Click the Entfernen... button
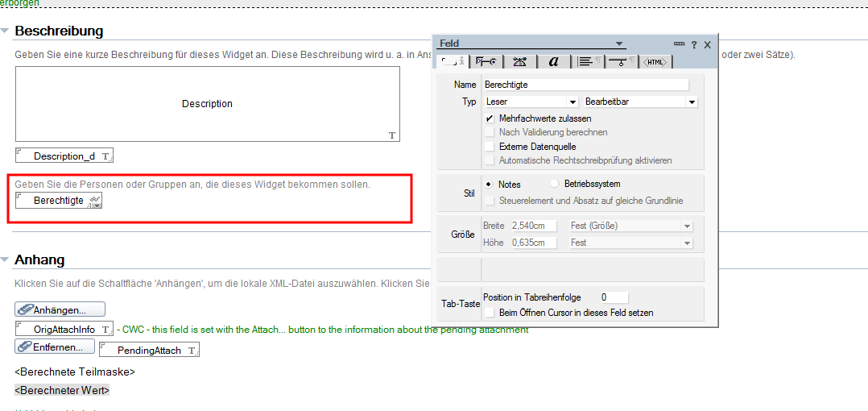868x411 pixels. click(53, 347)
